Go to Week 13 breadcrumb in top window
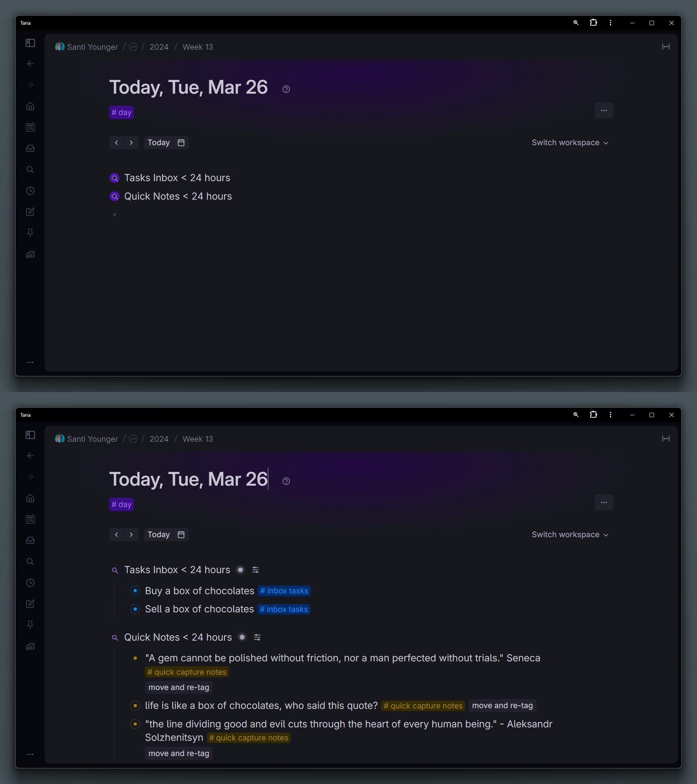The image size is (697, 784). (x=197, y=47)
